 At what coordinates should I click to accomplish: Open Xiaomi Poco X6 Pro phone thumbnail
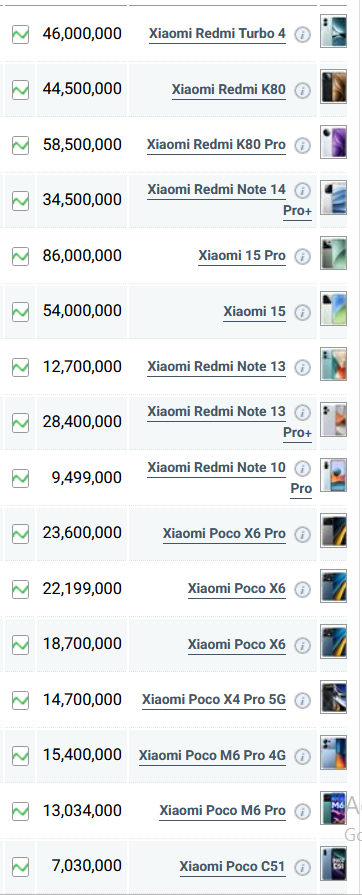(333, 530)
